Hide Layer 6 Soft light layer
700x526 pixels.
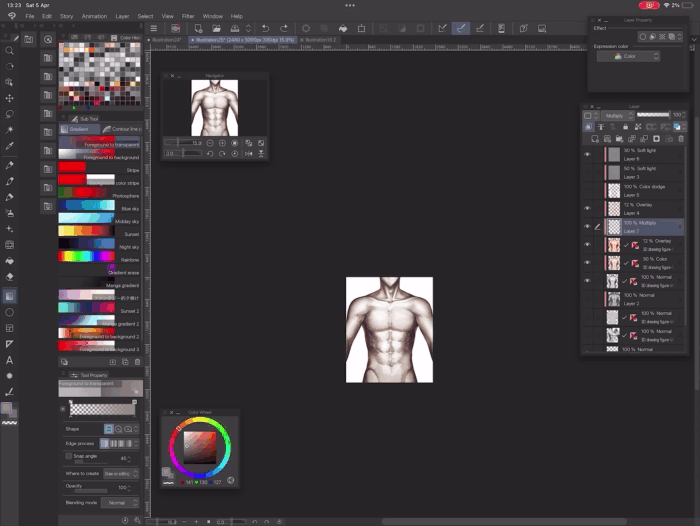[x=588, y=155]
